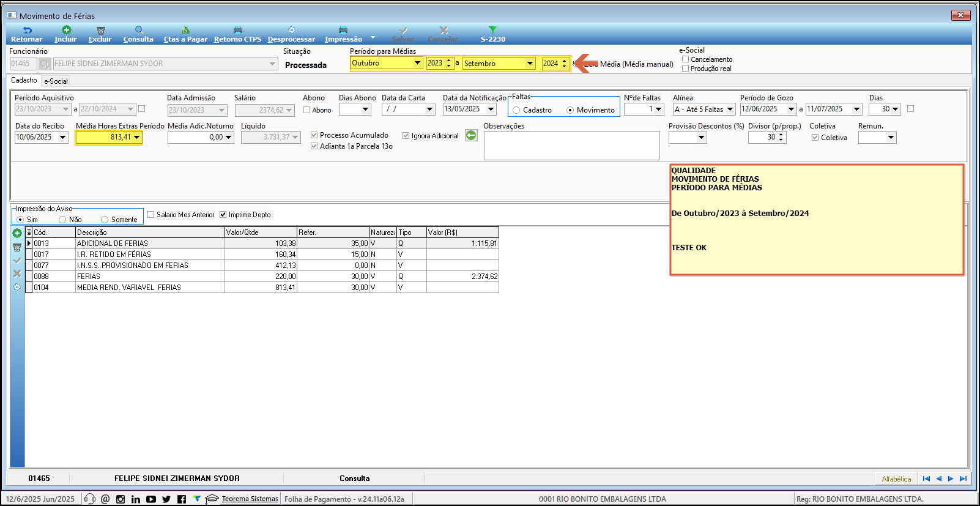980x506 pixels.
Task: Open Média Adic.Noturno dropdown
Action: pos(229,138)
